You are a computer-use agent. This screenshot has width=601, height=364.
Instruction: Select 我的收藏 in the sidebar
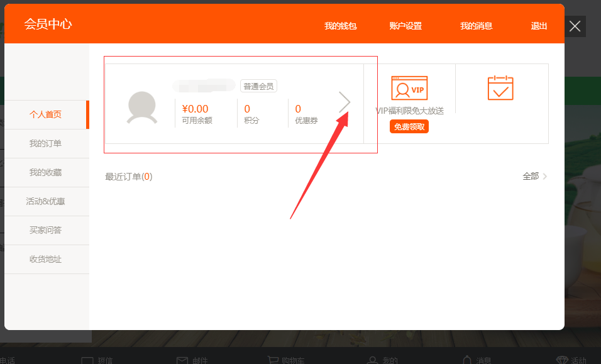45,172
